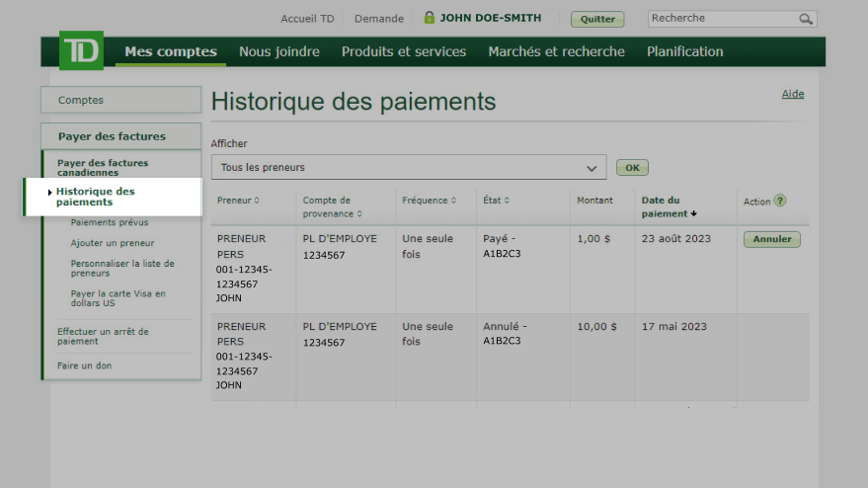Go to Produits et services
This screenshot has width=868, height=488.
pyautogui.click(x=404, y=51)
